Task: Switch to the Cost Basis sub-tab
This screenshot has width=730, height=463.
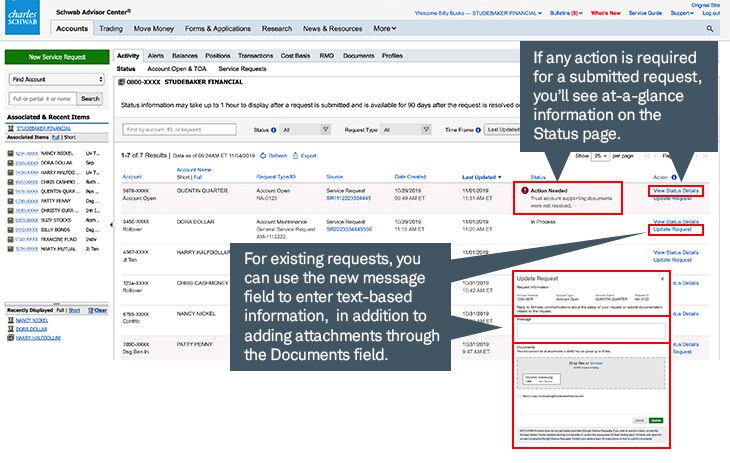Action: click(295, 55)
